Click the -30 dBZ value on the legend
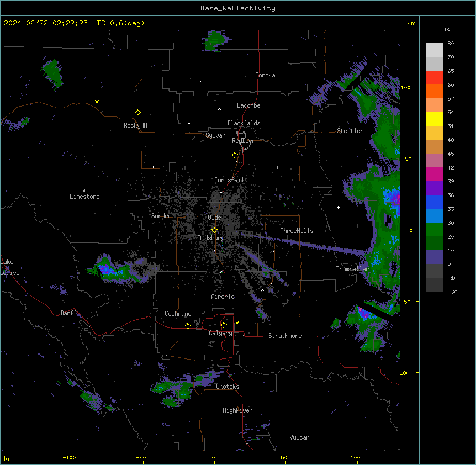Screen dimensions: 476x465 452,292
